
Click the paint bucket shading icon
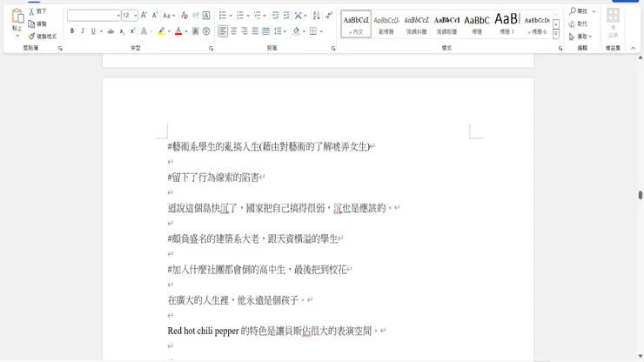(297, 31)
